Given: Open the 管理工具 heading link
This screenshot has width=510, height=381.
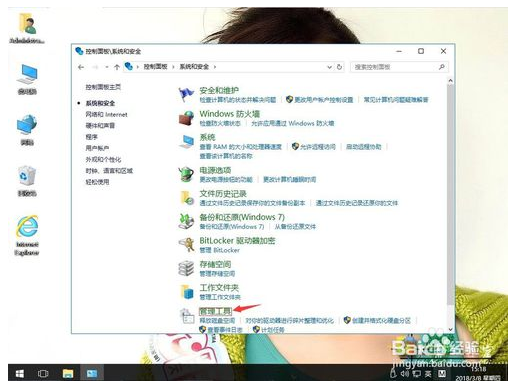Looking at the screenshot, I should pos(215,311).
